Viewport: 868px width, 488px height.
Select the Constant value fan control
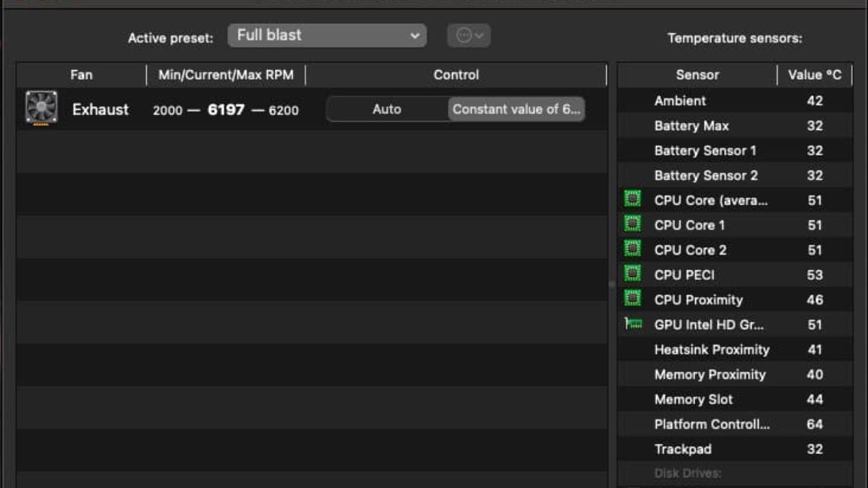tap(516, 109)
